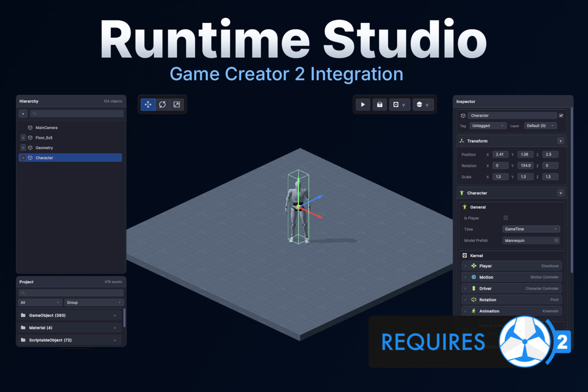
Task: Expand the Material (4) group arrow
Action: pos(115,327)
